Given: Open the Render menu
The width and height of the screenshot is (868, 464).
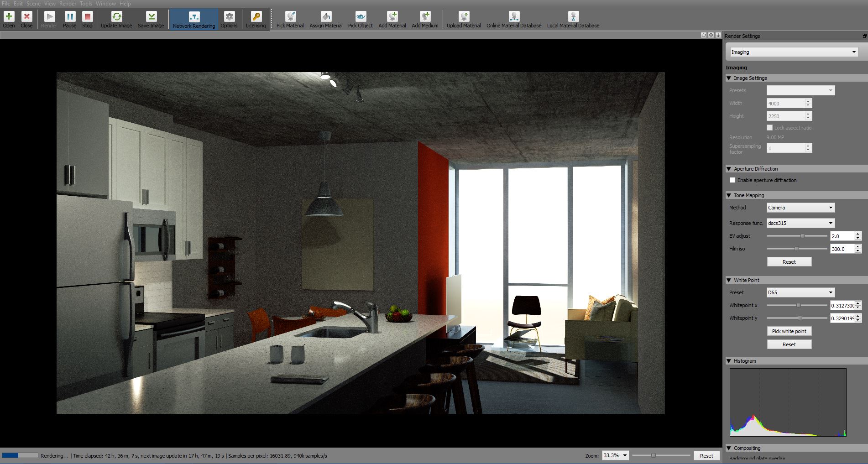Looking at the screenshot, I should 68,4.
